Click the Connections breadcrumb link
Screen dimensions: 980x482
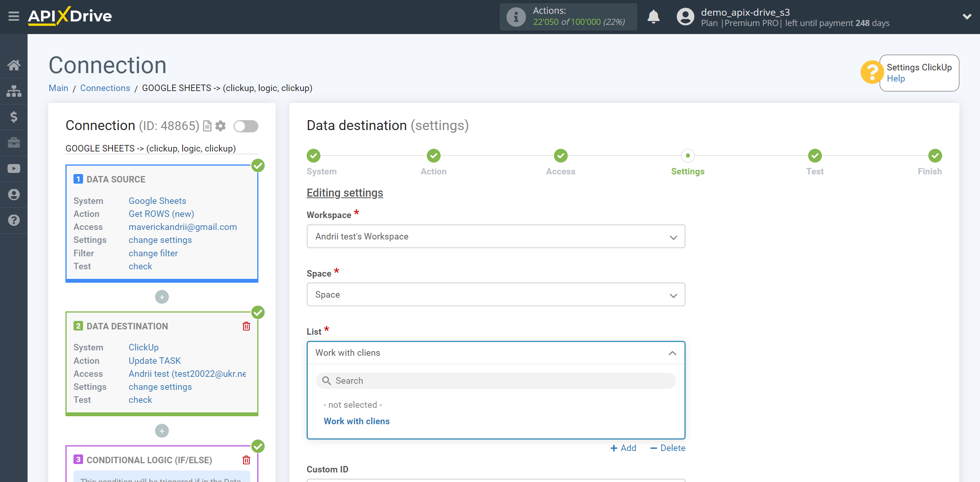(x=105, y=88)
